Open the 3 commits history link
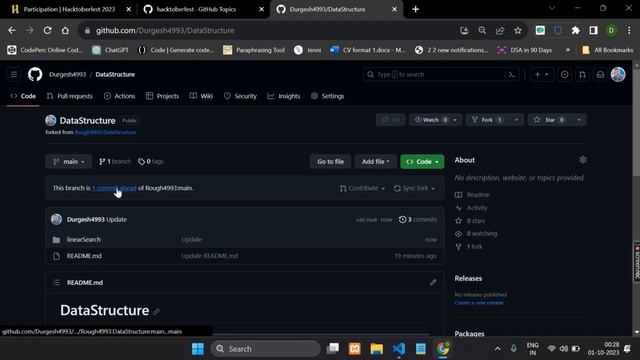The width and height of the screenshot is (640, 360). [418, 220]
